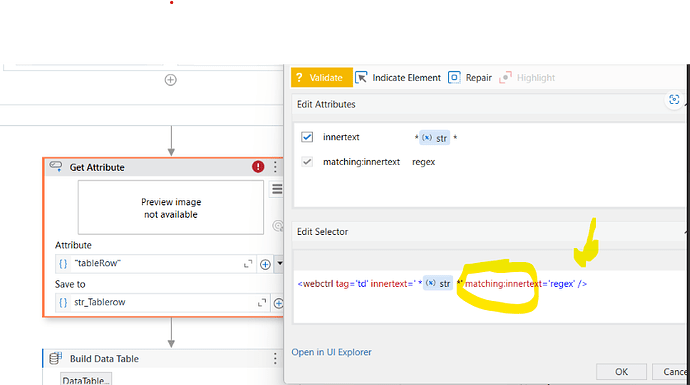Click the Validate selector button
Screen dimensions: 690x385
click(322, 78)
